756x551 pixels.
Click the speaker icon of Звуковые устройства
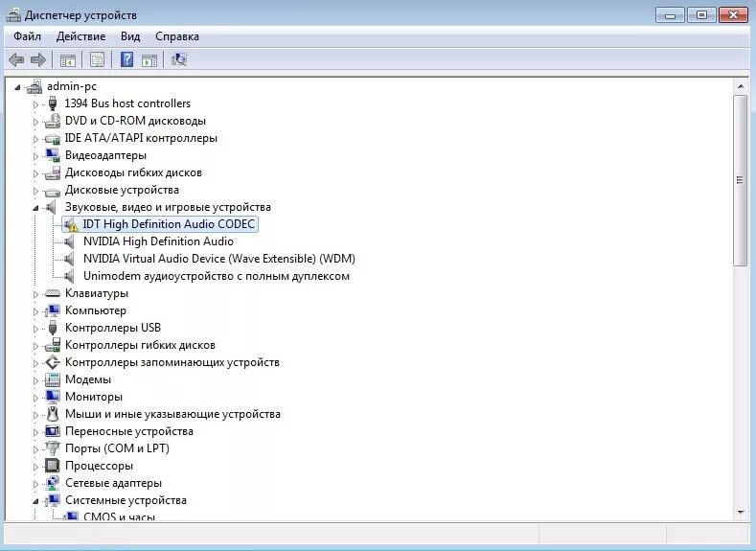(51, 207)
